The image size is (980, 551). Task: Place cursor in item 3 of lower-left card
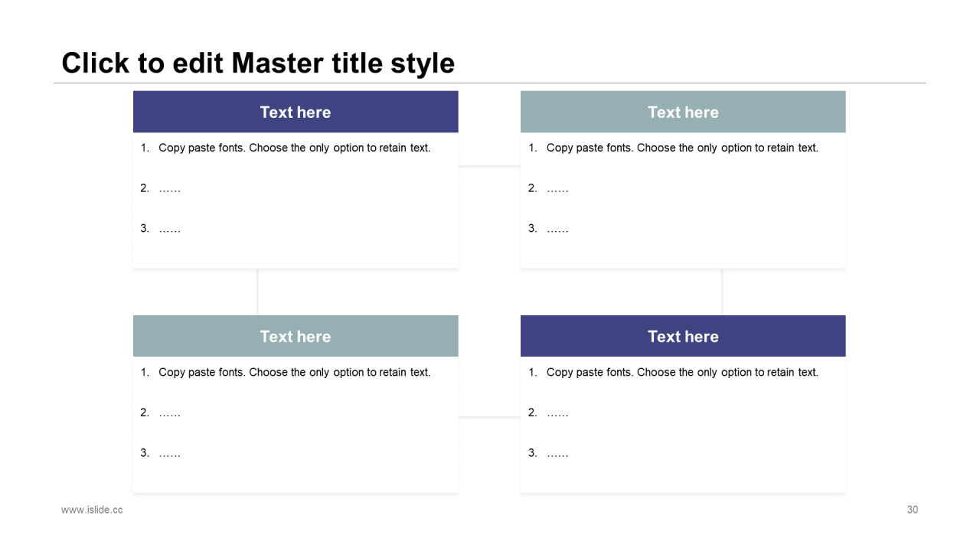(169, 453)
